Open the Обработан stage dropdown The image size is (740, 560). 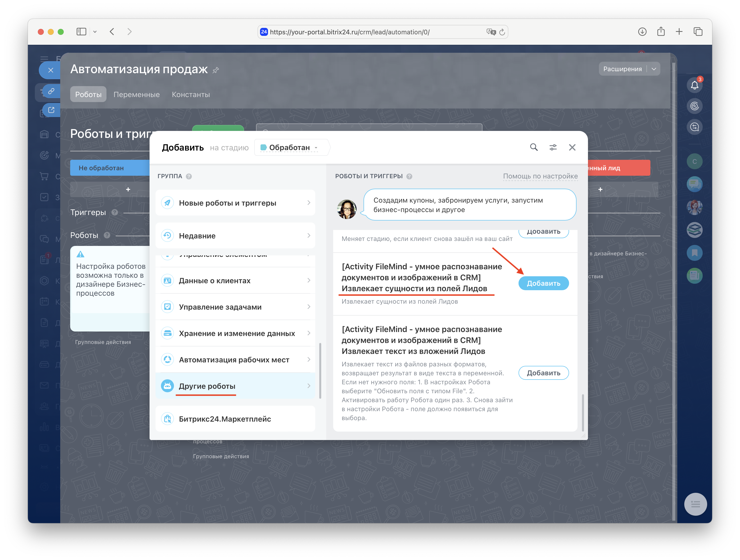[x=290, y=148]
